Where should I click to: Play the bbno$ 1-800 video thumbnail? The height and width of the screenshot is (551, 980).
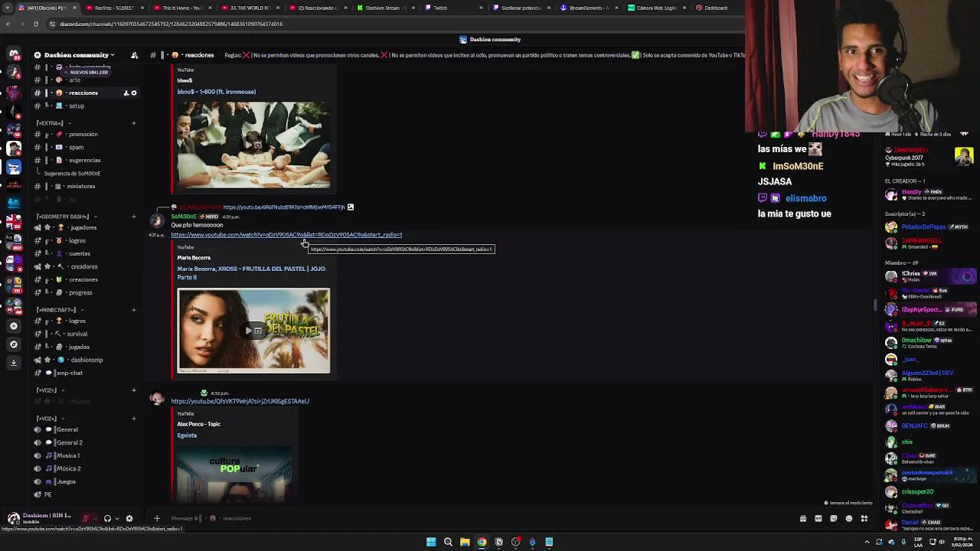point(253,145)
